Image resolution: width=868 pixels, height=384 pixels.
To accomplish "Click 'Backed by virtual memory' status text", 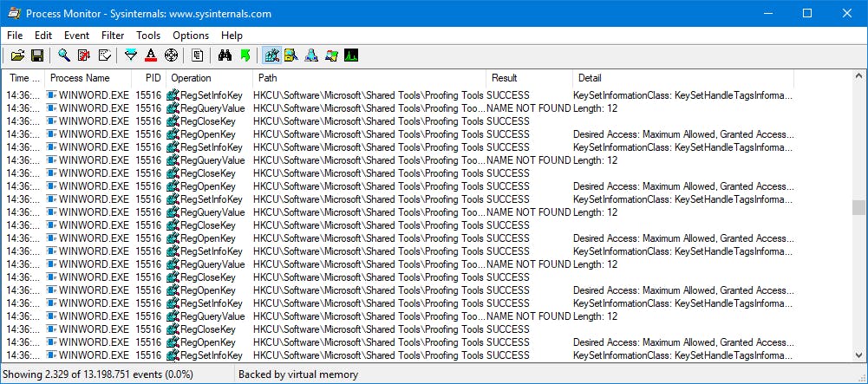I will tap(297, 374).
